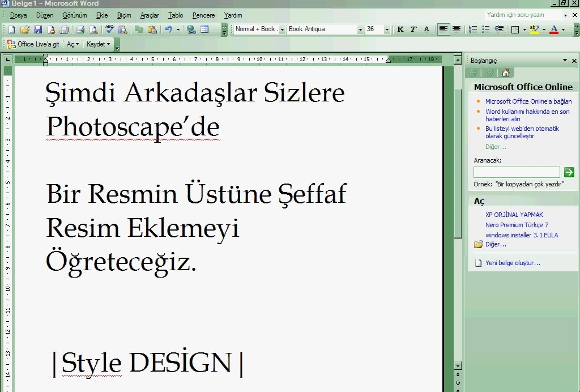This screenshot has height=392, width=580.
Task: Open Print Preview with magnifier icon
Action: coord(93,29)
